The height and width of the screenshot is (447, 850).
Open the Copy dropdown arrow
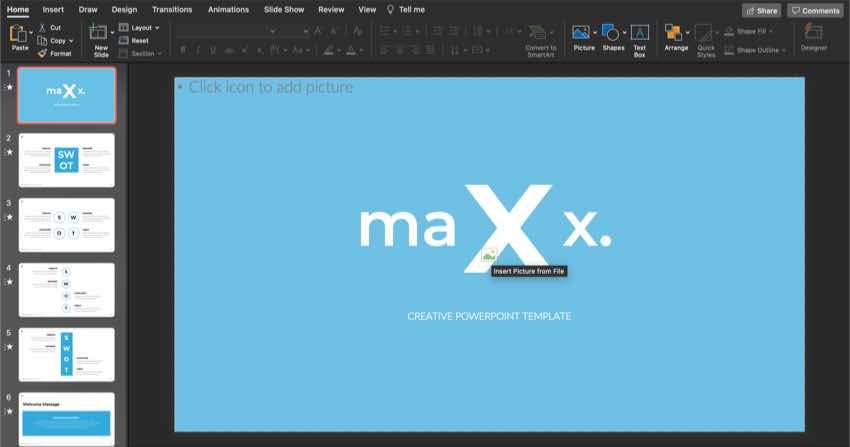(x=71, y=41)
